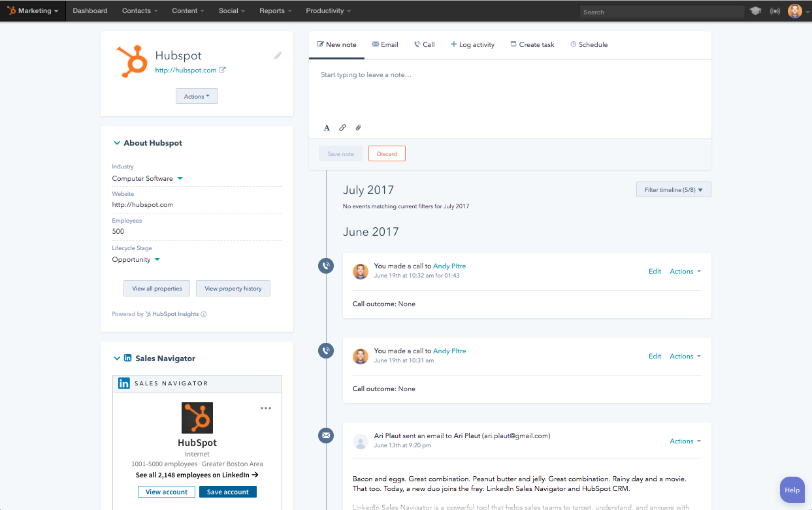This screenshot has height=510, width=812.
Task: Open the Academy graduation cap icon
Action: tap(756, 11)
